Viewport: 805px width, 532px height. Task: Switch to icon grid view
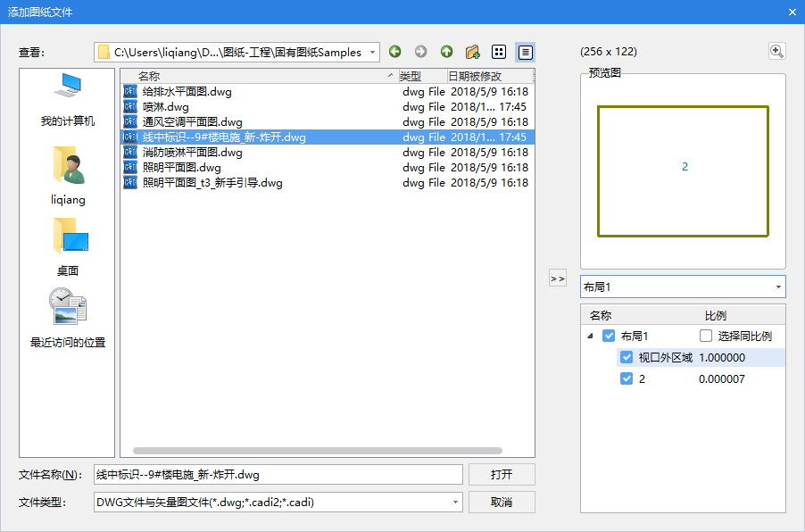[500, 52]
